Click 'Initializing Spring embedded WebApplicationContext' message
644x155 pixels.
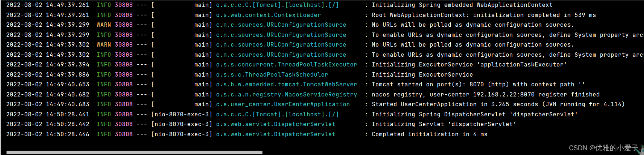click(462, 5)
